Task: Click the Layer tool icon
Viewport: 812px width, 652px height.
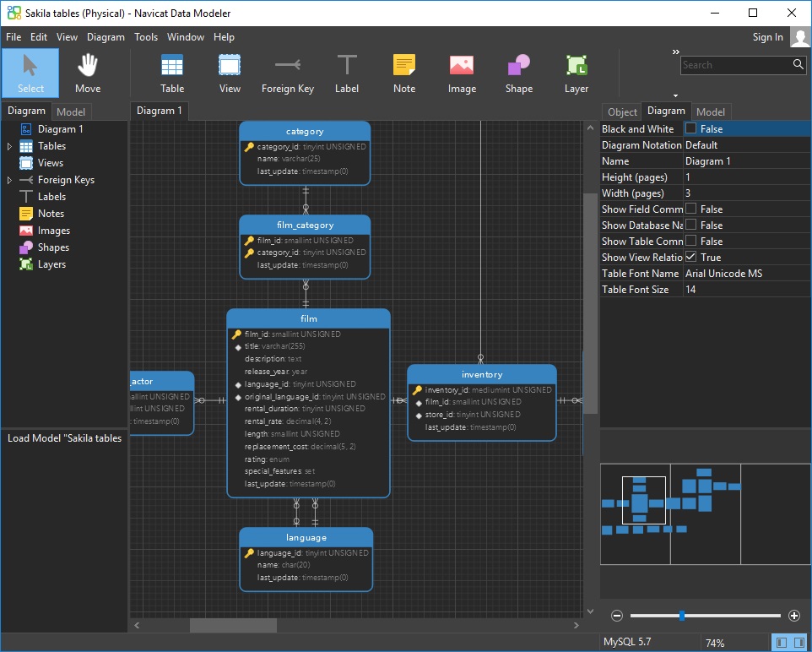Action: coord(577,73)
